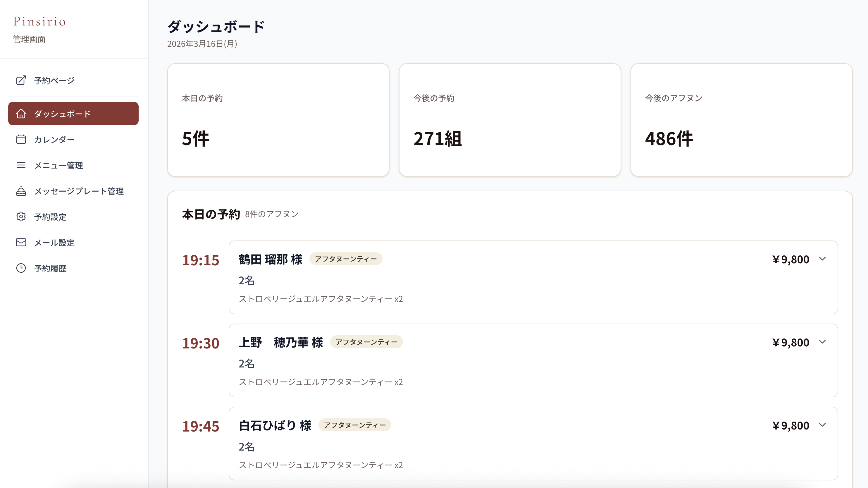This screenshot has width=868, height=488.
Task: Open the カレンダー menu item
Action: pyautogui.click(x=54, y=140)
